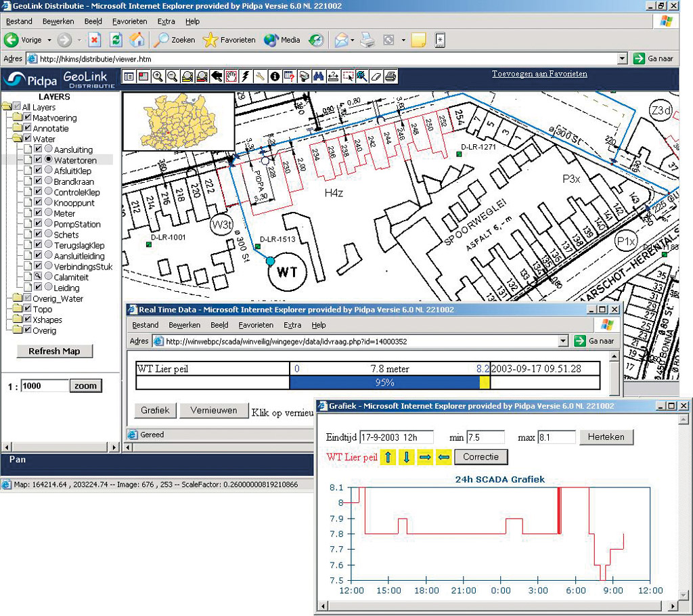
Task: Click the lightning bolt tool icon
Action: [245, 76]
